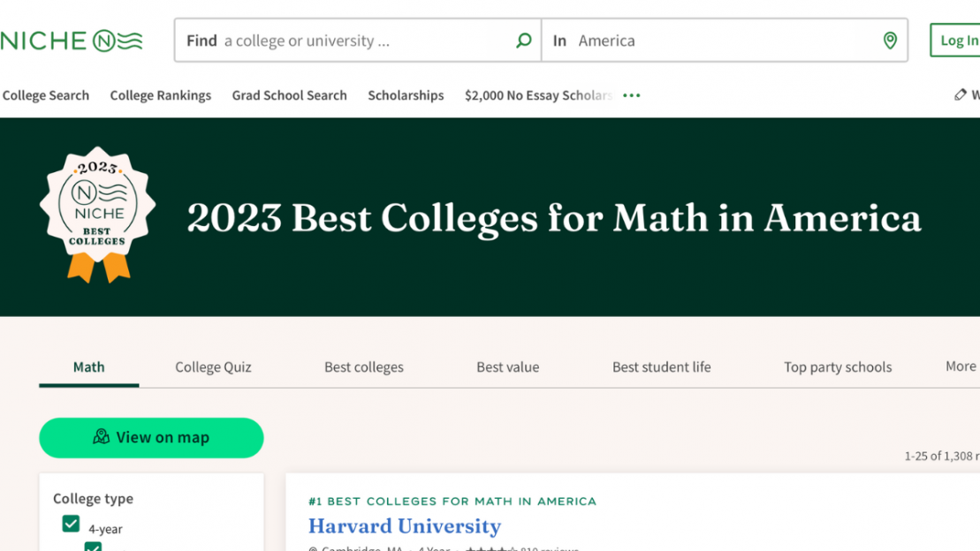The width and height of the screenshot is (980, 551).
Task: Click the location pin beside Cambridge, MA
Action: pyautogui.click(x=311, y=548)
